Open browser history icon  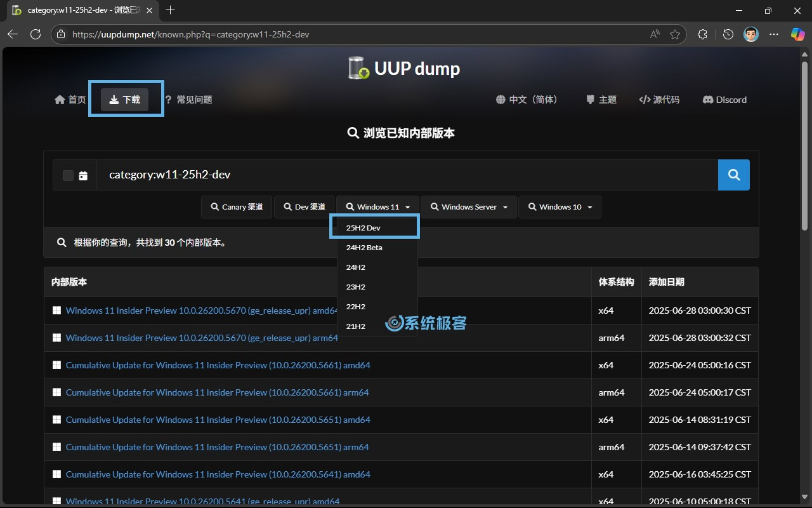click(x=728, y=34)
